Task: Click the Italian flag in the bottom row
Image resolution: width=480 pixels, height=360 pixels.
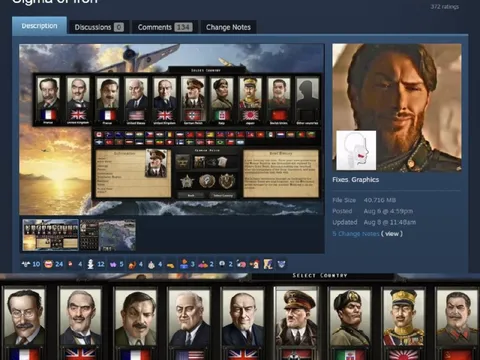Action: (350, 354)
